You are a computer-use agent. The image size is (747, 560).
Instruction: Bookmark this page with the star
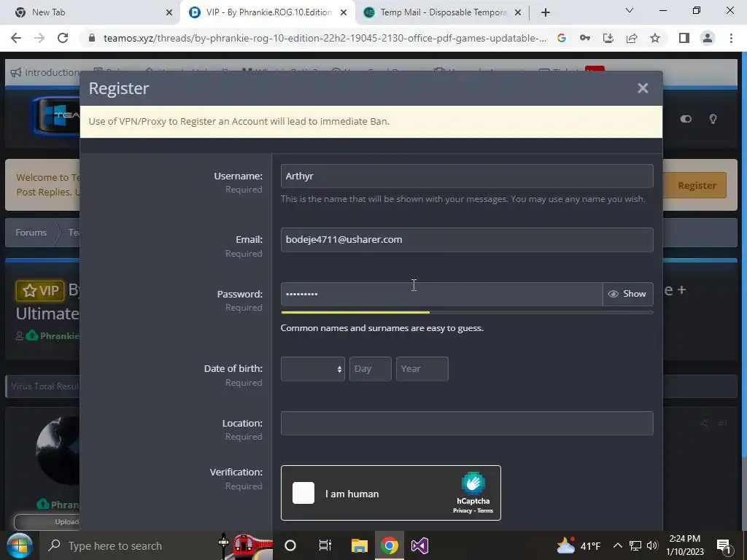point(655,38)
